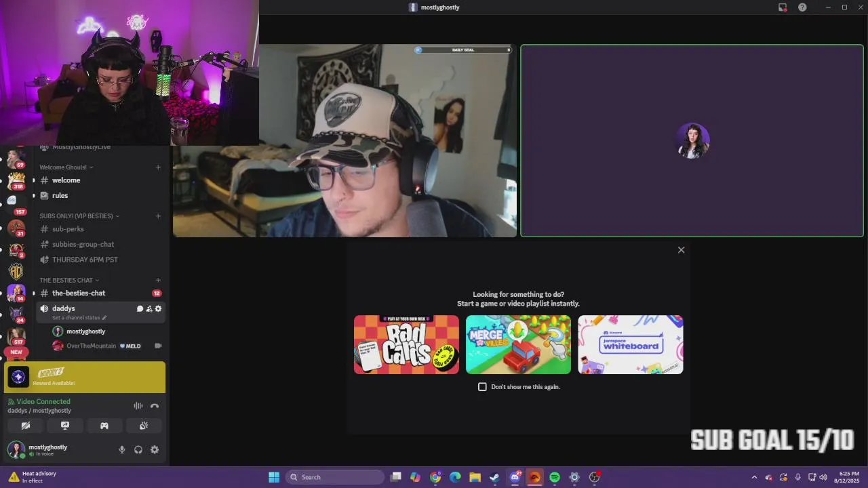Screen dimensions: 868x488
Task: Open Heat advisory weather widget
Action: (x=34, y=477)
